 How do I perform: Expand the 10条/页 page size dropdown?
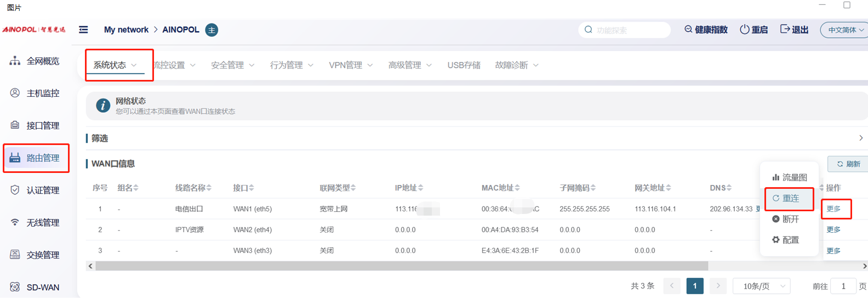click(x=762, y=286)
